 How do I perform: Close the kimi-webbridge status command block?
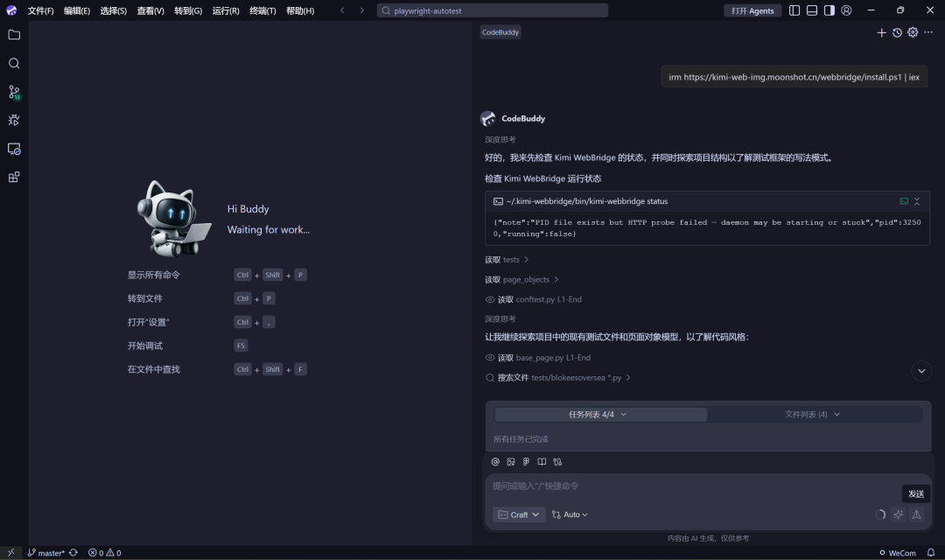(x=917, y=201)
